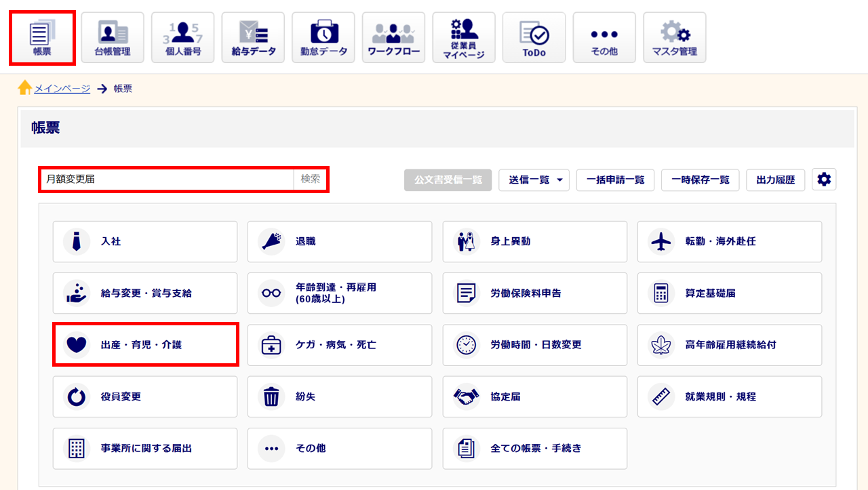
Task: Select the 退職 category tile
Action: click(x=340, y=241)
